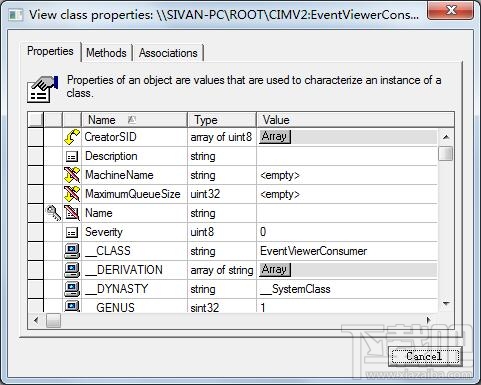Click the __DERIVATION system property computer icon
This screenshot has height=385, width=481.
click(x=72, y=270)
